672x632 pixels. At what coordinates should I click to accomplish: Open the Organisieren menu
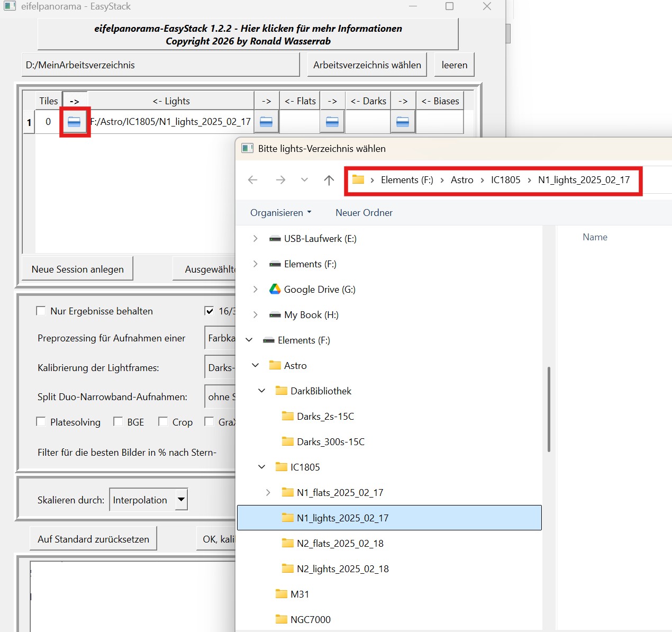click(280, 213)
